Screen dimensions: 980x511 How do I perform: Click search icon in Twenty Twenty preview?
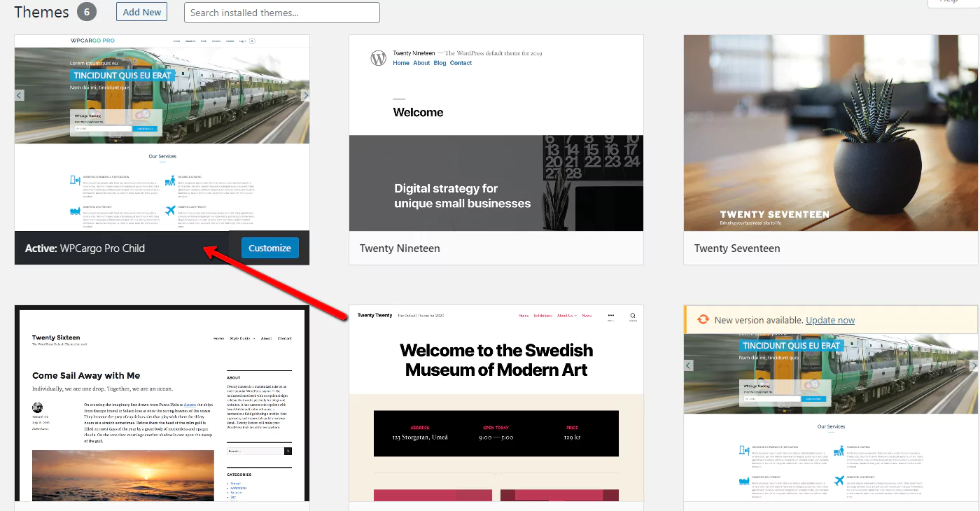tap(633, 316)
